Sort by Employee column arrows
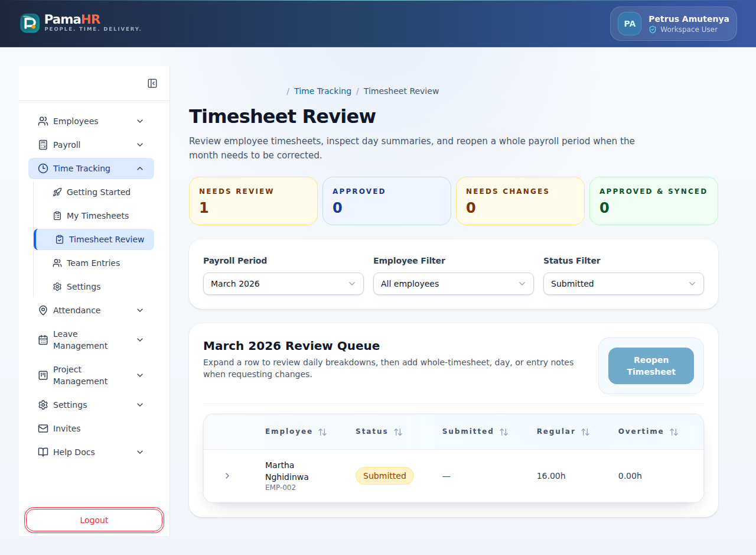 click(x=322, y=432)
